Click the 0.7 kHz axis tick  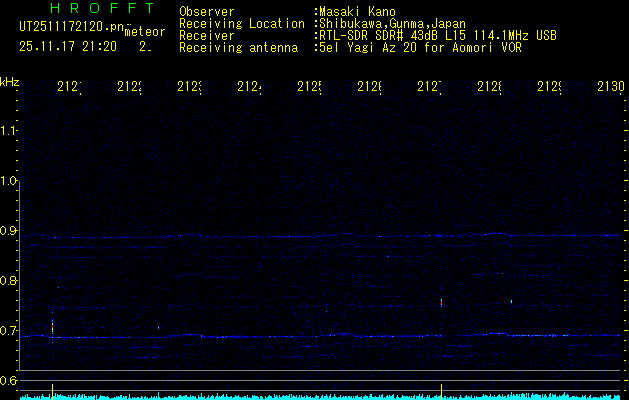(10, 330)
